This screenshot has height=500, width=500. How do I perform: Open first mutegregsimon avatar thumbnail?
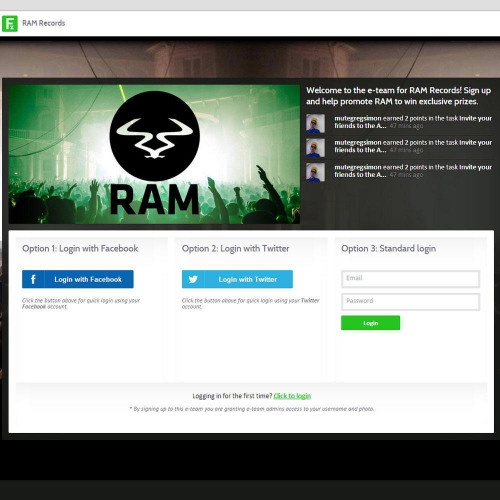point(315,123)
